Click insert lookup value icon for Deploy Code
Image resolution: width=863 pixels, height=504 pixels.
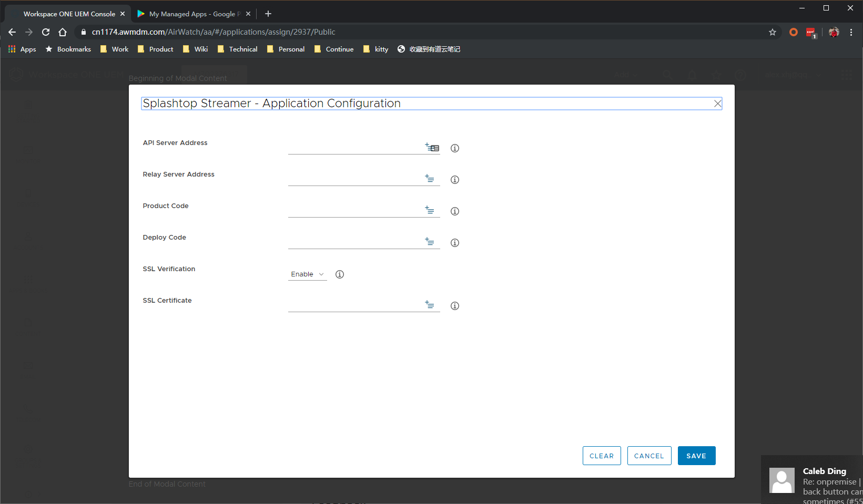pos(430,242)
